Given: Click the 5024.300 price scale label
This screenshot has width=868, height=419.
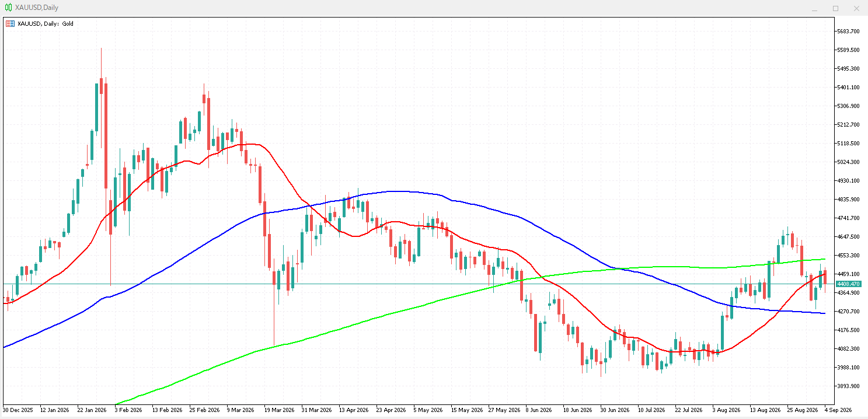Looking at the screenshot, I should click(x=848, y=162).
